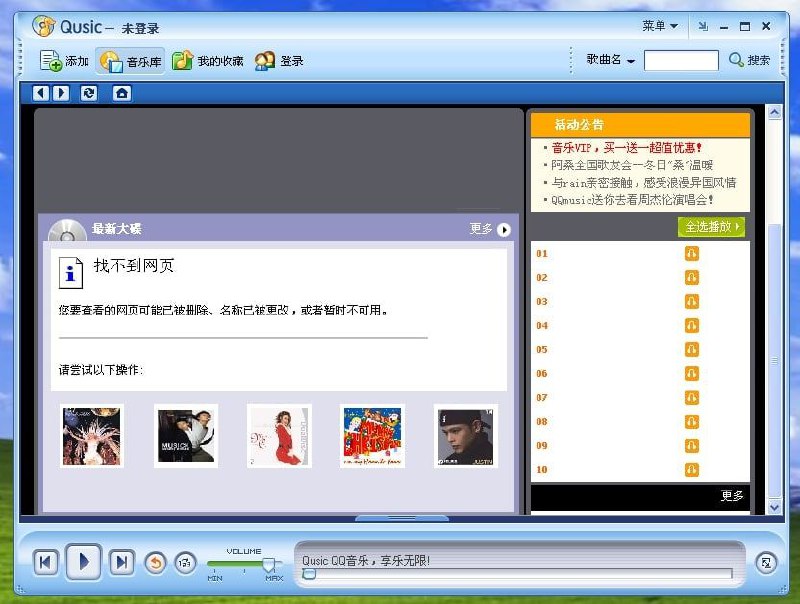Screen dimensions: 800x604
Task: Go back with the browser back arrow
Action: point(41,93)
